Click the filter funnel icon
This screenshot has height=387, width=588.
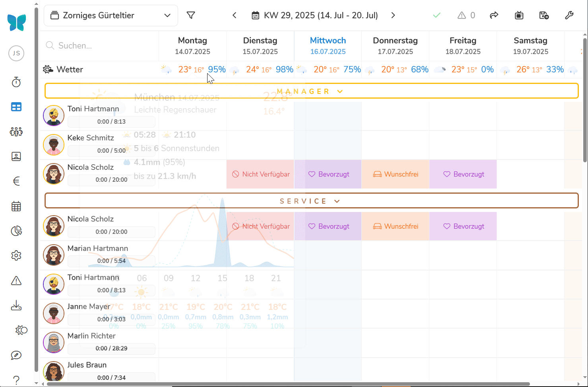click(x=191, y=16)
